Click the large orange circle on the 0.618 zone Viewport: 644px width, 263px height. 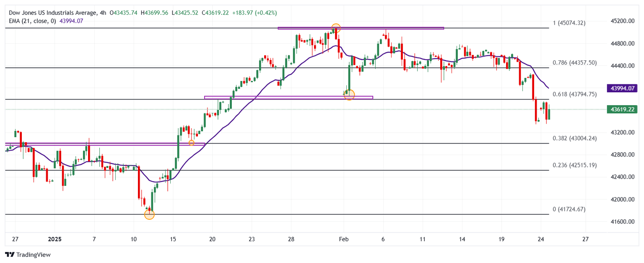tap(349, 95)
